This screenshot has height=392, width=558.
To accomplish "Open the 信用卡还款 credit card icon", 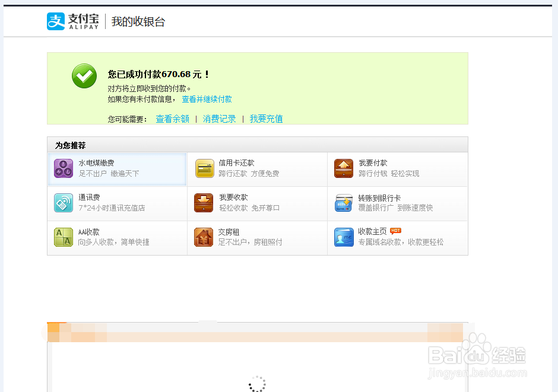I will coord(205,168).
